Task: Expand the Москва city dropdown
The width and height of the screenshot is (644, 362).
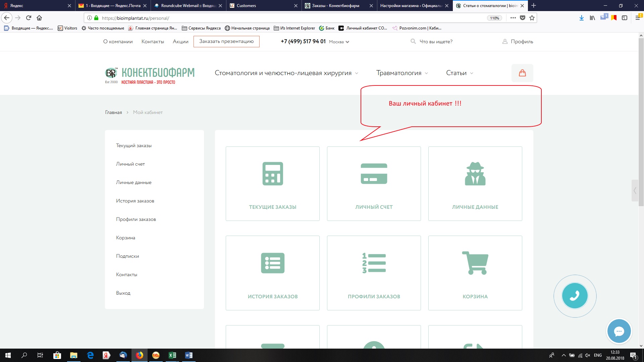Action: (x=339, y=42)
